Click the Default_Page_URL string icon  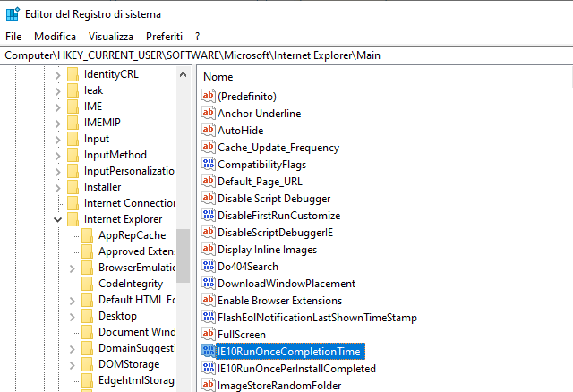click(x=209, y=181)
